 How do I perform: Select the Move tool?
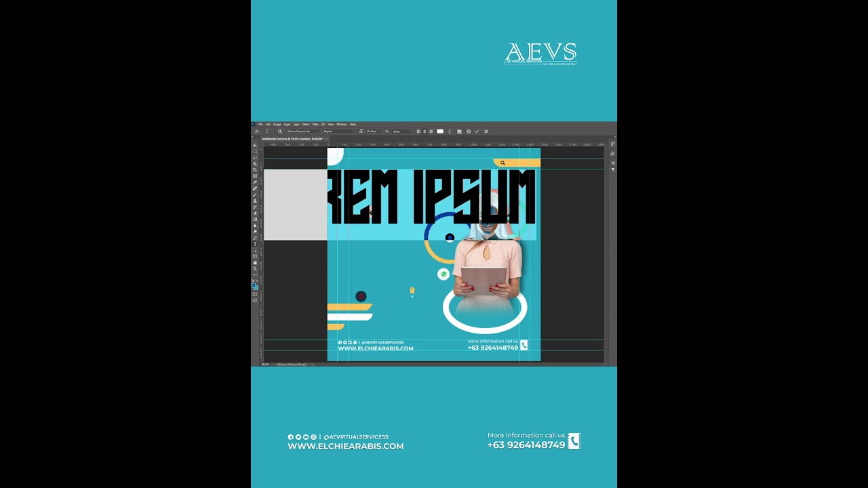255,145
